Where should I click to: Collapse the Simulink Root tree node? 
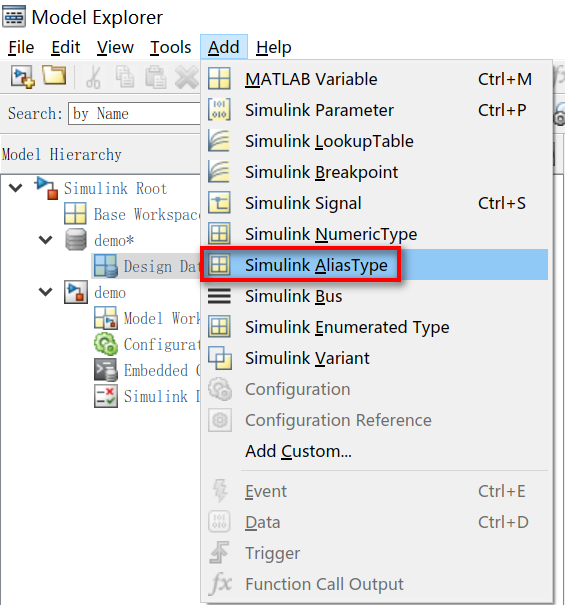click(16, 188)
